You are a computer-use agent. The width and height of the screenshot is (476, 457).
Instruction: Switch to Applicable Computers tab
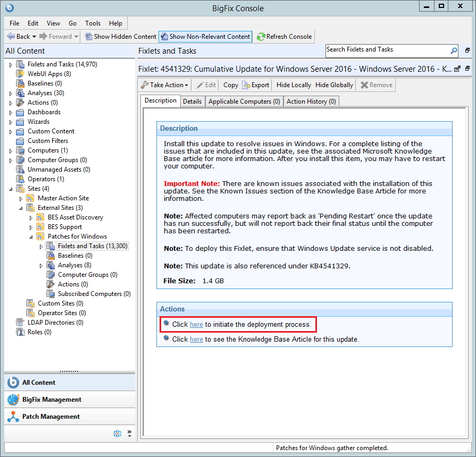click(x=244, y=101)
